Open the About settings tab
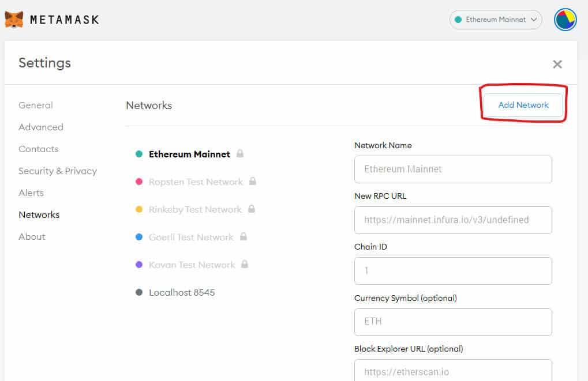The height and width of the screenshot is (381, 588). pos(32,237)
